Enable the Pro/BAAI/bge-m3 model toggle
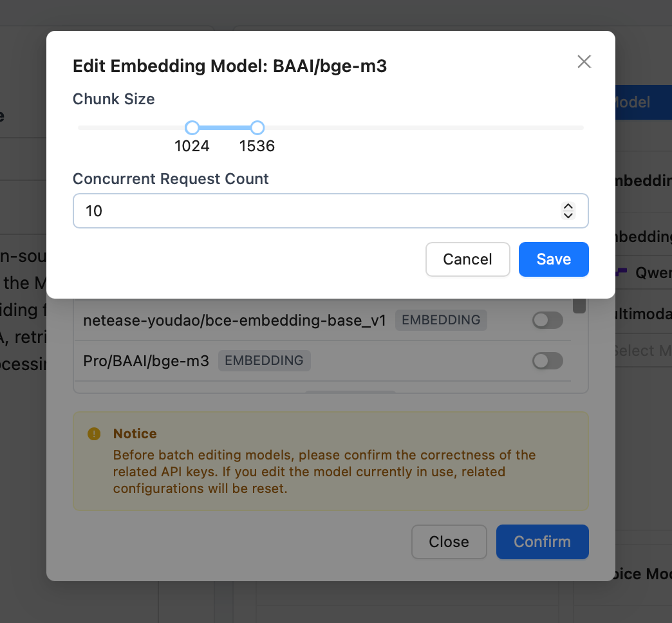Image resolution: width=672 pixels, height=623 pixels. (547, 360)
